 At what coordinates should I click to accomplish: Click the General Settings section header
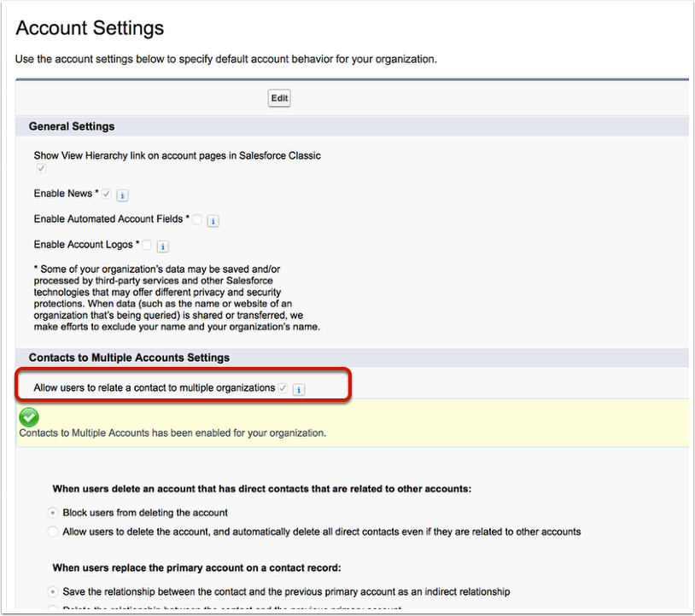[x=72, y=126]
